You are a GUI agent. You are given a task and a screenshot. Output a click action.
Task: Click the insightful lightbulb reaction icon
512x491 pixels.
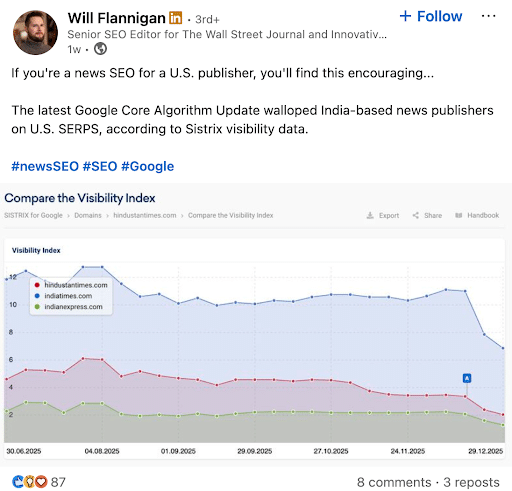[x=30, y=482]
